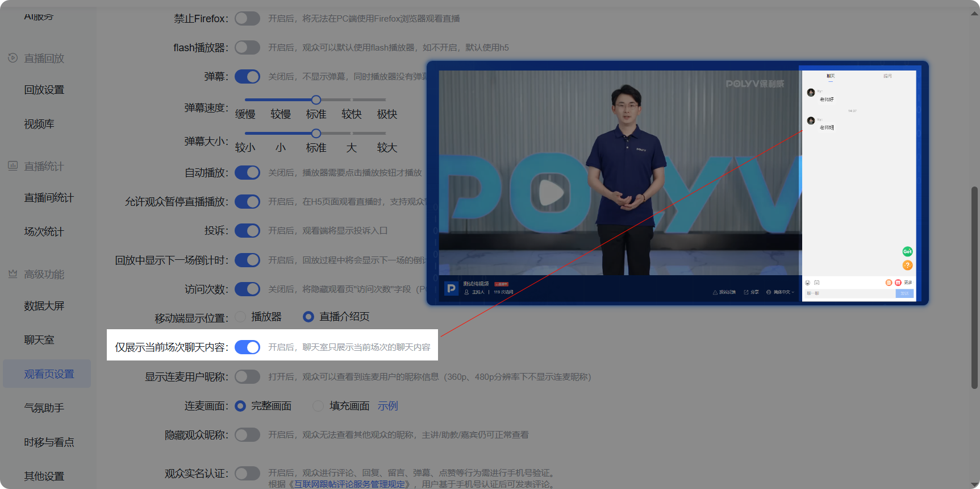Image resolution: width=980 pixels, height=489 pixels.
Task: Click the notice icon beside the emoji icon
Action: click(817, 283)
